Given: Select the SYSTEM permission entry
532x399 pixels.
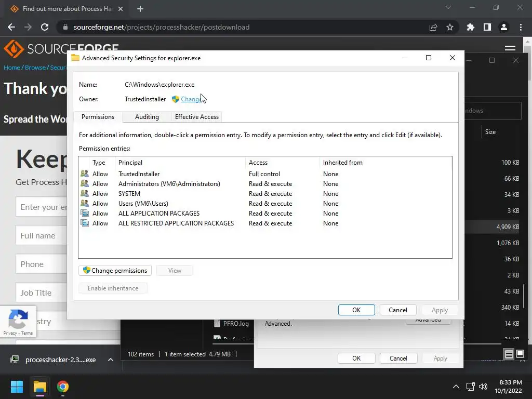Looking at the screenshot, I should coord(264,193).
